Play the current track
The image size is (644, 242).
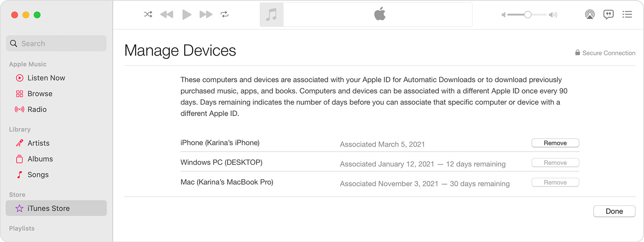[x=187, y=14]
